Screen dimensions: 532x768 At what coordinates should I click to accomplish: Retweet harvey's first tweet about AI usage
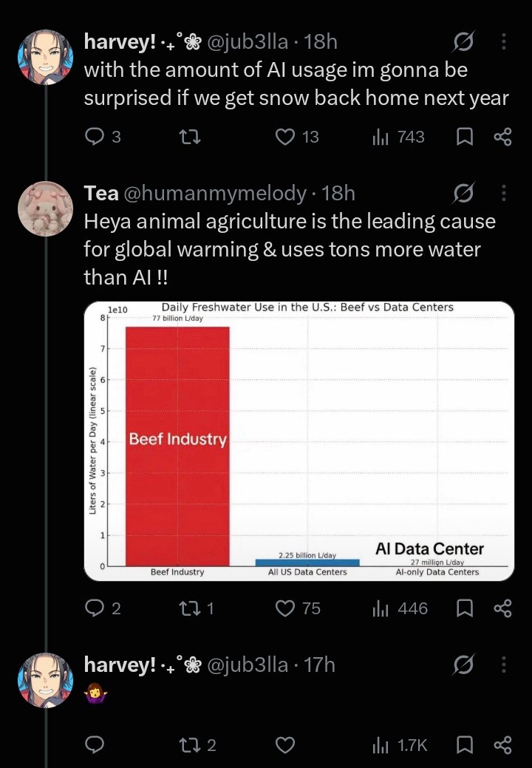tap(190, 137)
